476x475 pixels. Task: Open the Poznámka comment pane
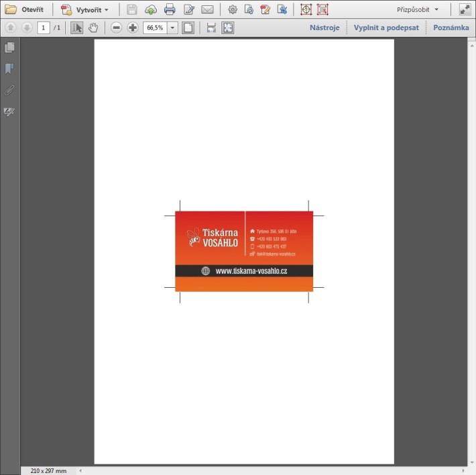tap(451, 28)
